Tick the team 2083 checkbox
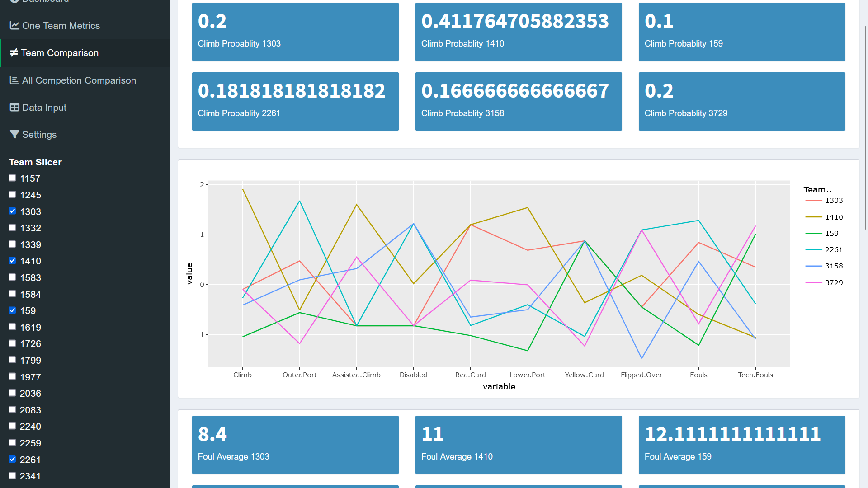The width and height of the screenshot is (868, 488). [12, 409]
